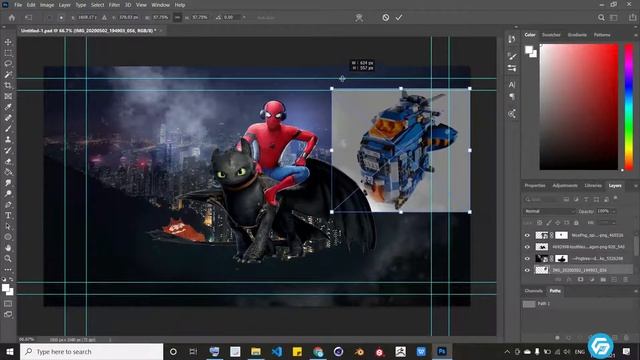Image resolution: width=640 pixels, height=360 pixels.
Task: Select the Move tool
Action: tap(8, 42)
